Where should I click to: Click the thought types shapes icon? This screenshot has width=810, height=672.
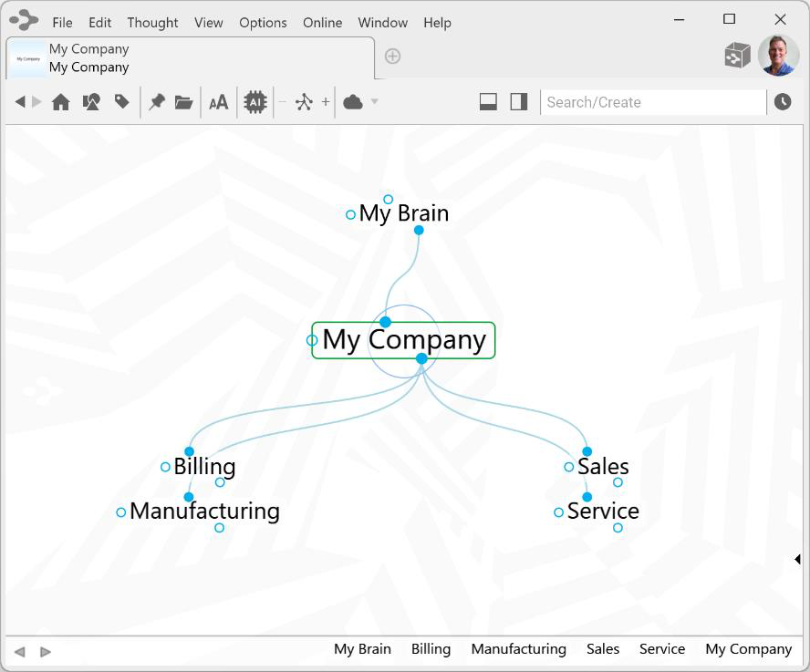(x=91, y=102)
